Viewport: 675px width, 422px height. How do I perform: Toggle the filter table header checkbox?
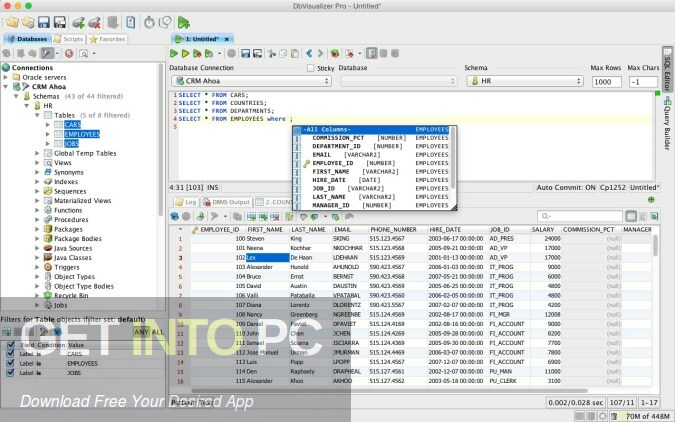tap(11, 344)
